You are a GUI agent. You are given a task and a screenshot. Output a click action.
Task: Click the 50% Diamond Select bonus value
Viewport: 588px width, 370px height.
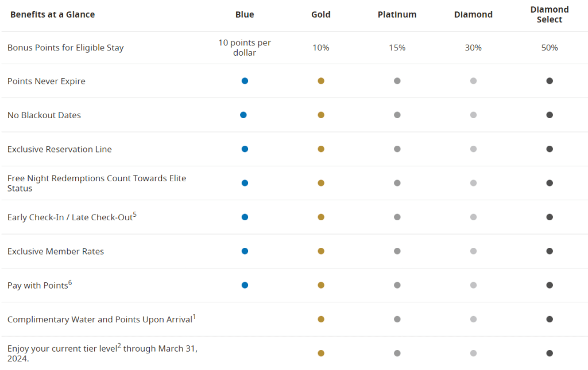point(550,48)
